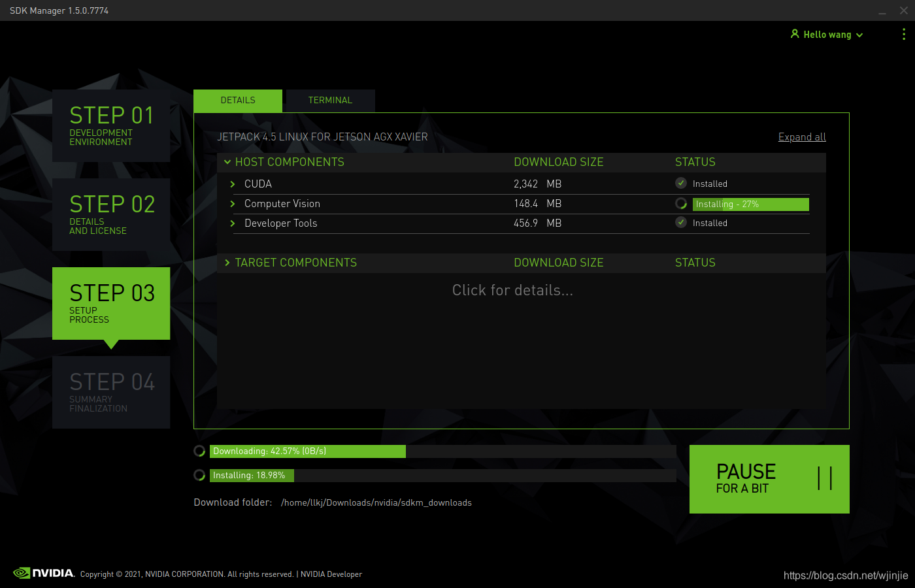Click the copyright notice text
This screenshot has height=588, width=915.
(187, 574)
